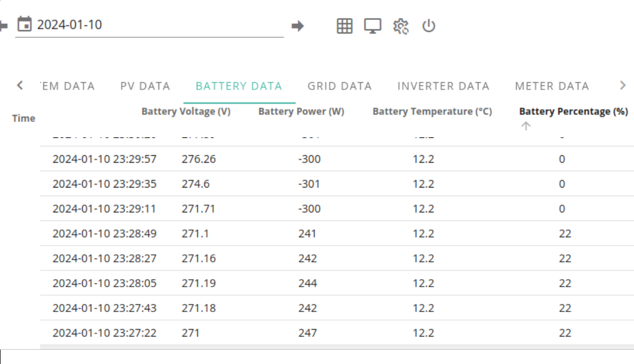Open the calendar date picker icon
This screenshot has height=364, width=634.
click(24, 24)
